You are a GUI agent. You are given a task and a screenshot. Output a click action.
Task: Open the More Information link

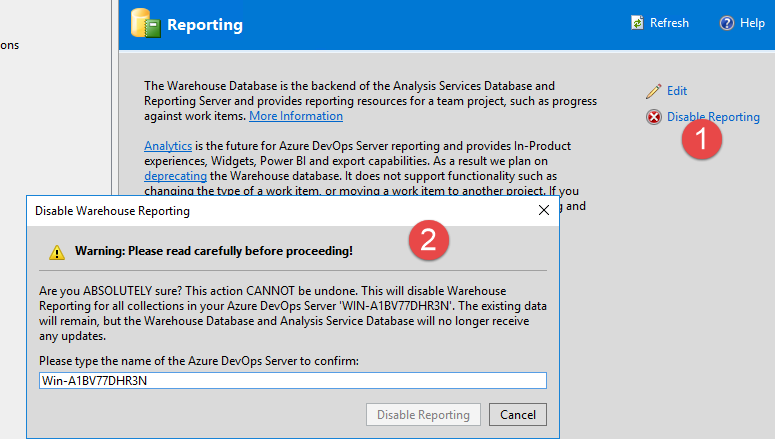pos(296,116)
